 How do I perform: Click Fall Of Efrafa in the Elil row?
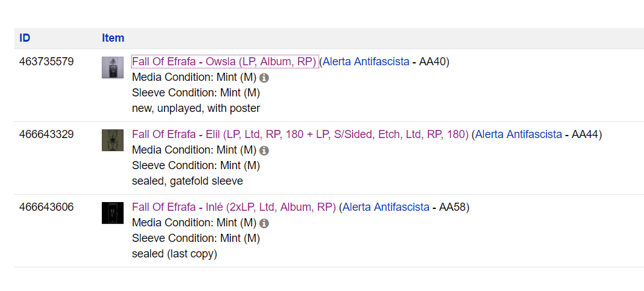click(163, 134)
